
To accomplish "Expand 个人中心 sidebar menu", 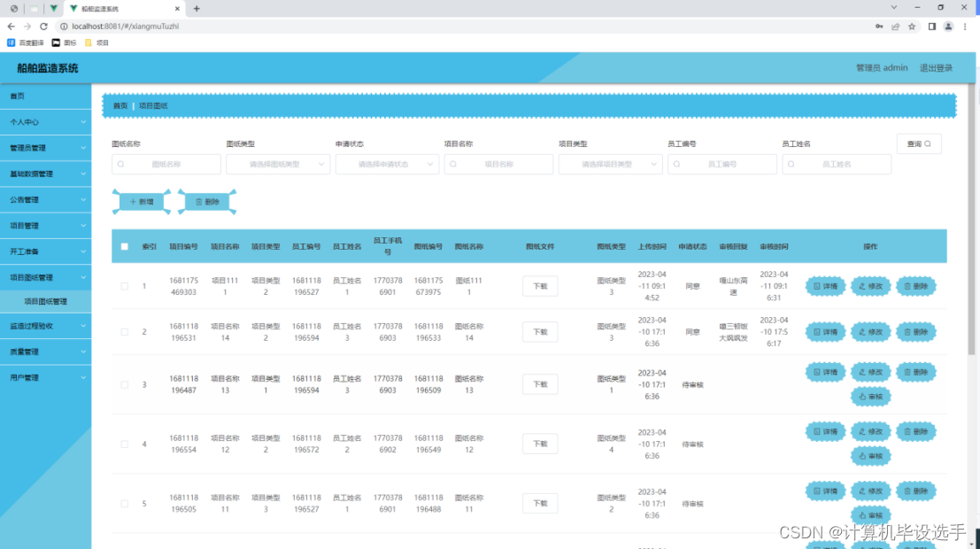I will (x=46, y=122).
